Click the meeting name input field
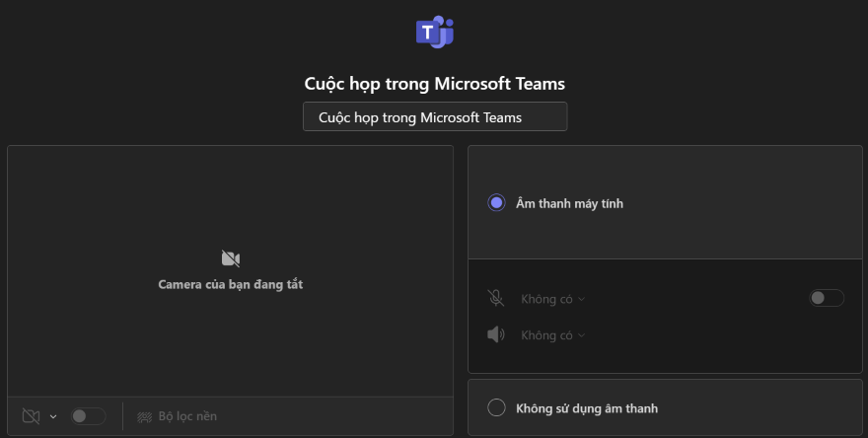This screenshot has width=868, height=438. click(435, 116)
